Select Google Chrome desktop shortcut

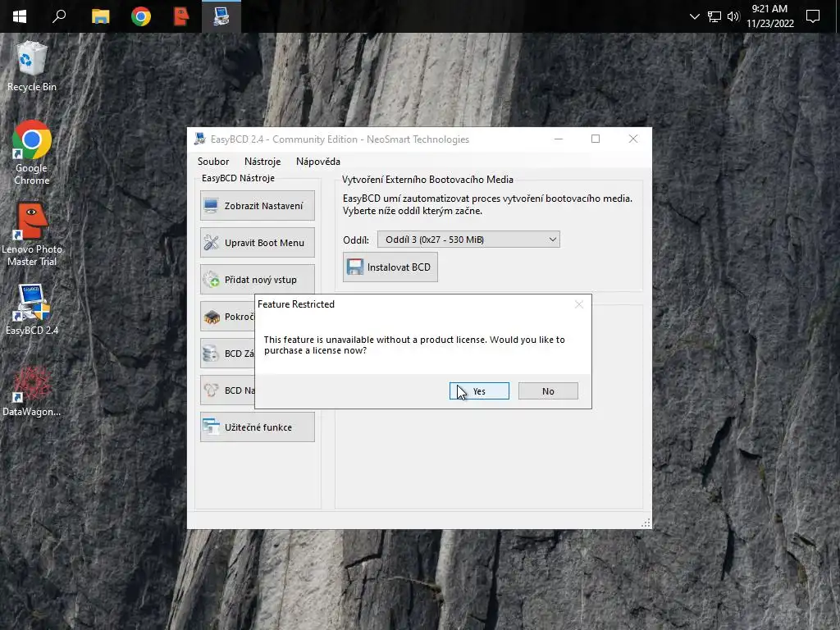click(x=32, y=153)
